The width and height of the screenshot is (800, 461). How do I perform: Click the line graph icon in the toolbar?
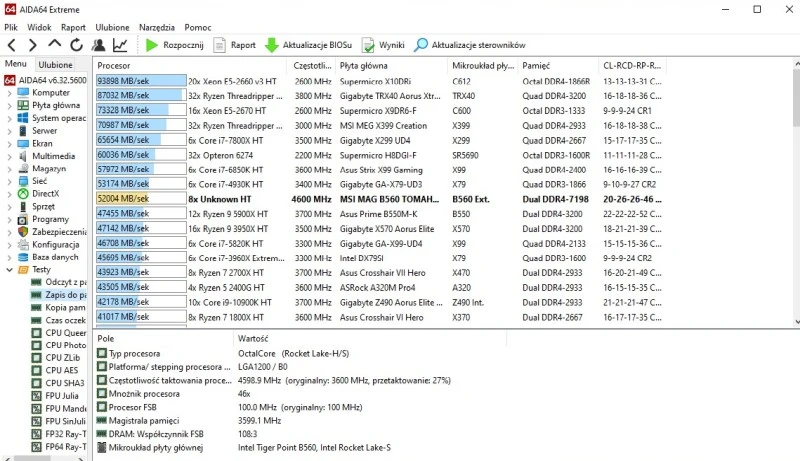pyautogui.click(x=120, y=45)
